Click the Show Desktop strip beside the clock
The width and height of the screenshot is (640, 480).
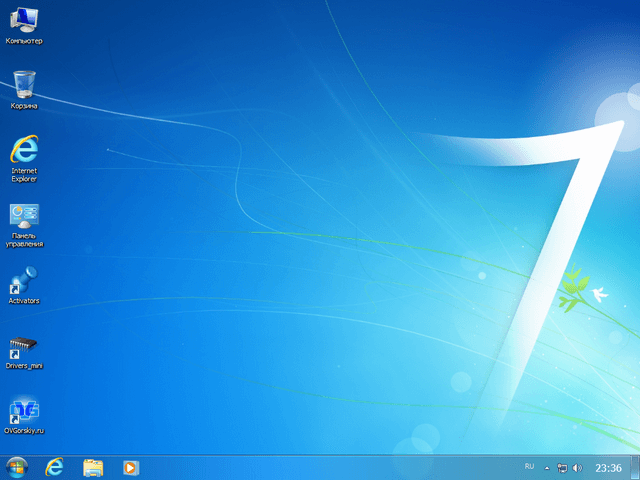click(636, 467)
